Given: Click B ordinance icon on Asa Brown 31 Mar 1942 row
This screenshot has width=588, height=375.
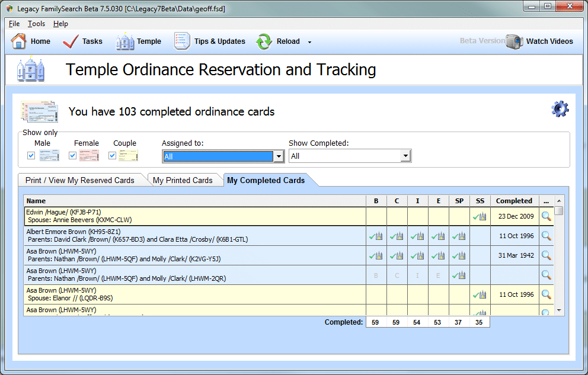Looking at the screenshot, I should click(x=376, y=255).
